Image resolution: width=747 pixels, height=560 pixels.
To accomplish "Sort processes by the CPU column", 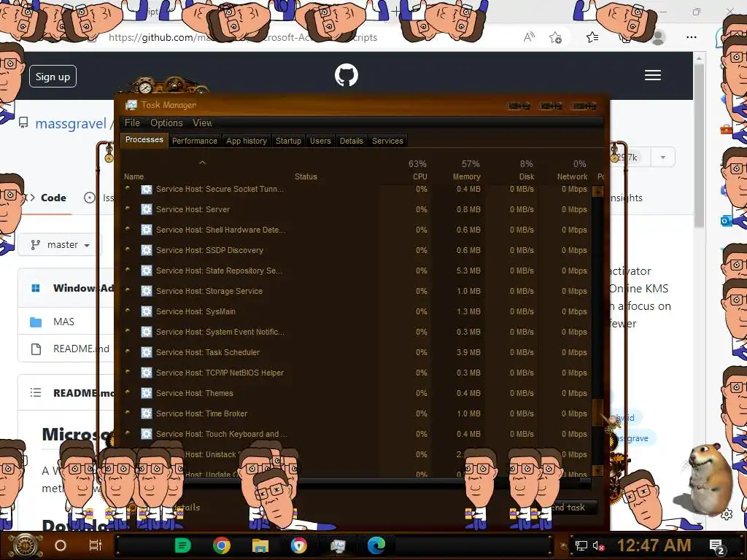I will 419,176.
